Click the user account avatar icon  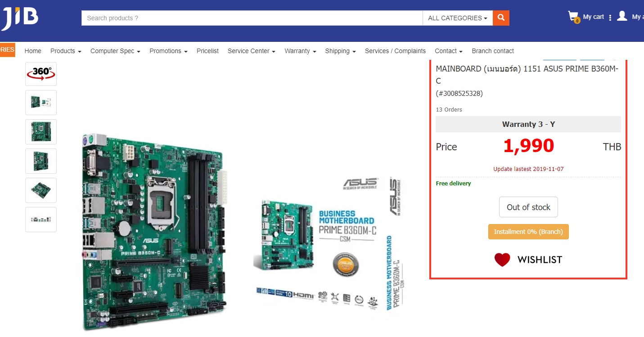pos(622,17)
